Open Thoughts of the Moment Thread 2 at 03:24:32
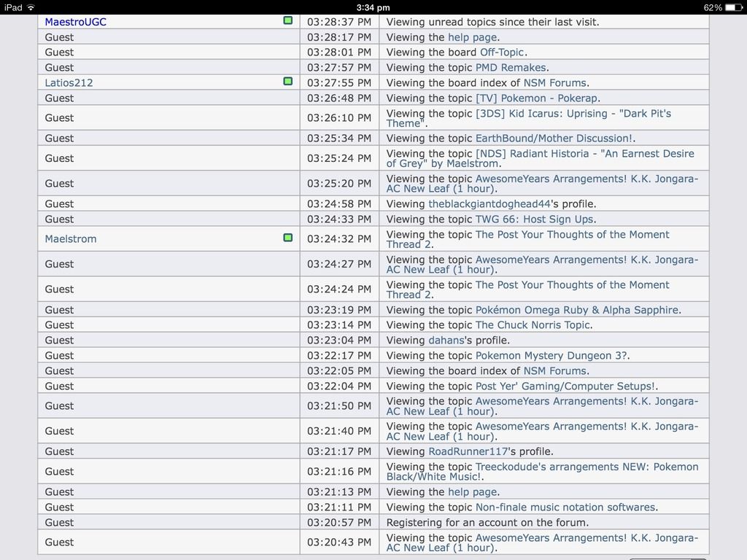The image size is (747, 560). point(528,239)
